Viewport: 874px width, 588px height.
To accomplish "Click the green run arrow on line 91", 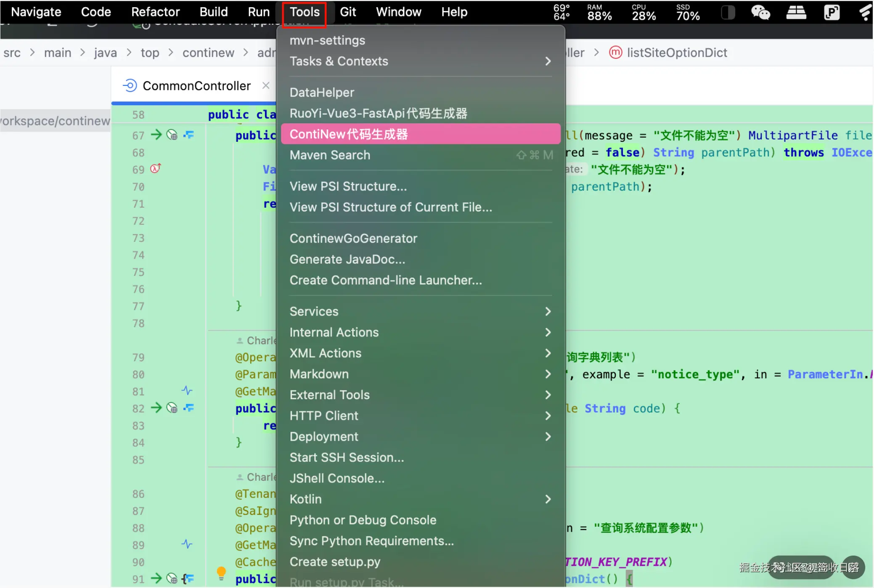I will (x=156, y=578).
